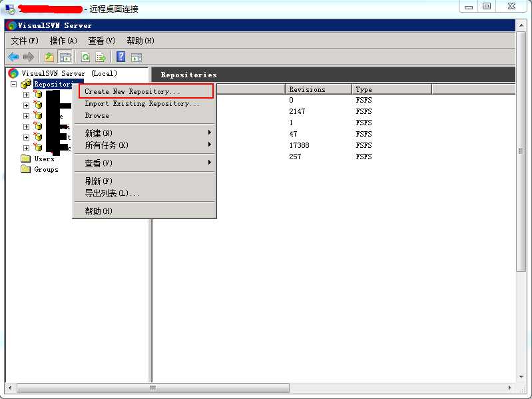Viewport: 532px width, 399px height.
Task: Choose 帮助(H) in the context menu
Action: 145,211
